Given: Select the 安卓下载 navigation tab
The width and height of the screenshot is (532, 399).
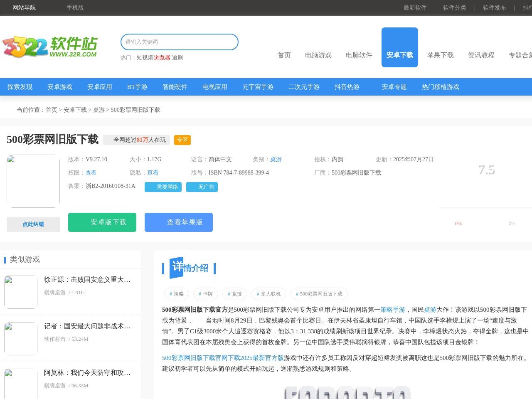Looking at the screenshot, I should coord(400,47).
